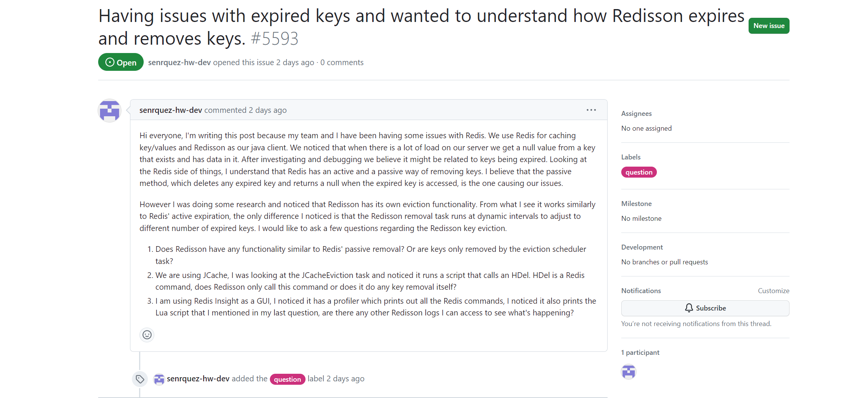868x398 pixels.
Task: Click the senrquez-hw-dev avatar beside the comment
Action: (x=110, y=111)
